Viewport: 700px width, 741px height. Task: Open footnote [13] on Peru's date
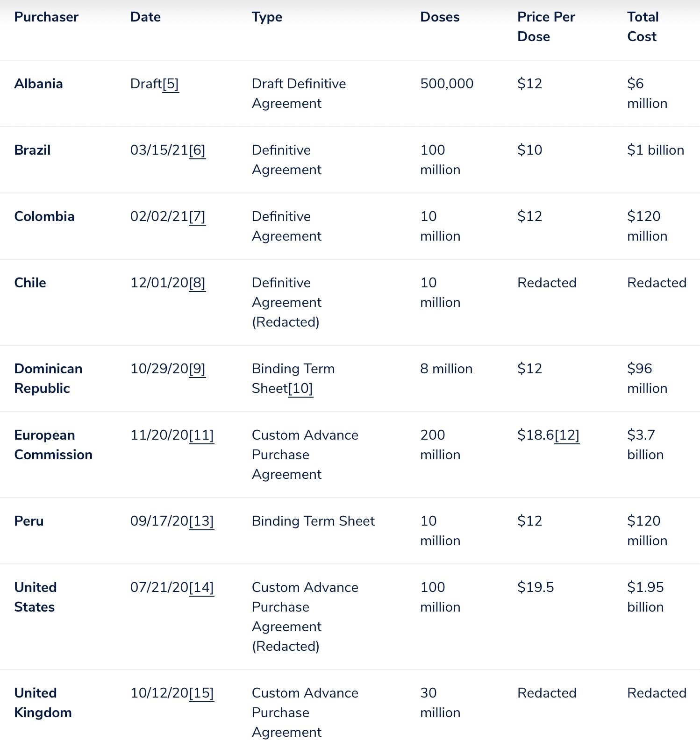pyautogui.click(x=201, y=521)
